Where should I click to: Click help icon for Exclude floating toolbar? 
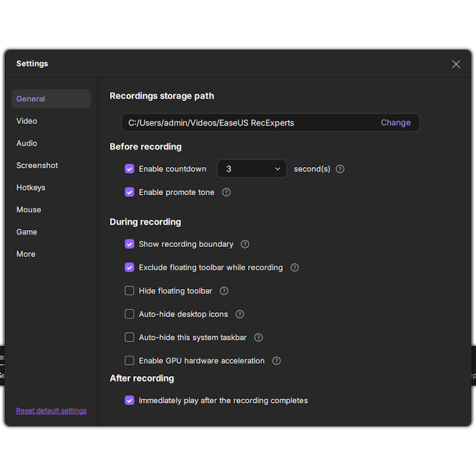(x=294, y=268)
